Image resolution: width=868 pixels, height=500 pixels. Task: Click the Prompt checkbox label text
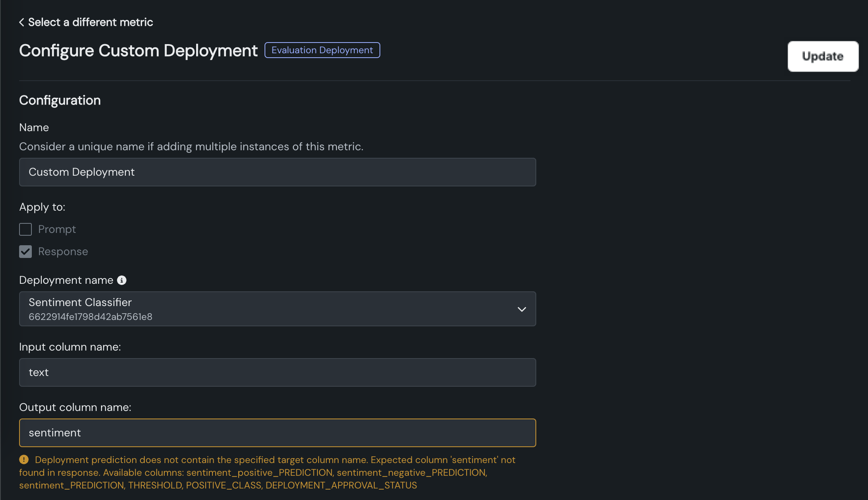pyautogui.click(x=57, y=229)
